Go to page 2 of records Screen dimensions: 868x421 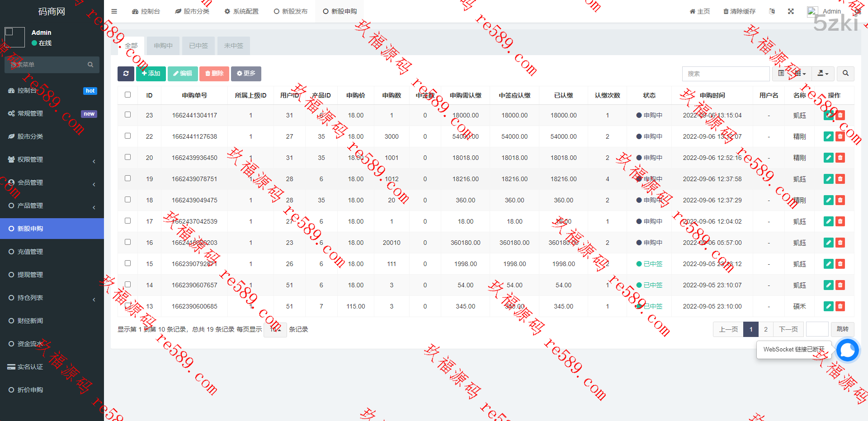pos(765,329)
